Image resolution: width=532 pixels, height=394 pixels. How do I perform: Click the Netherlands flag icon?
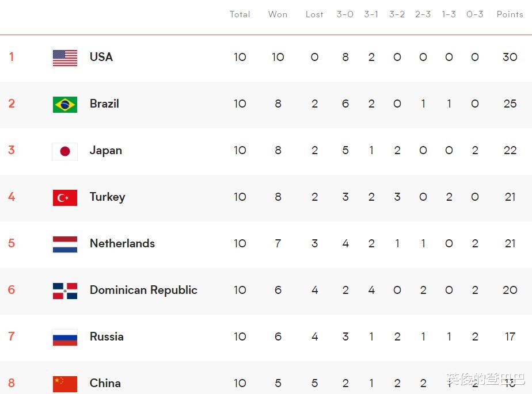coord(65,244)
